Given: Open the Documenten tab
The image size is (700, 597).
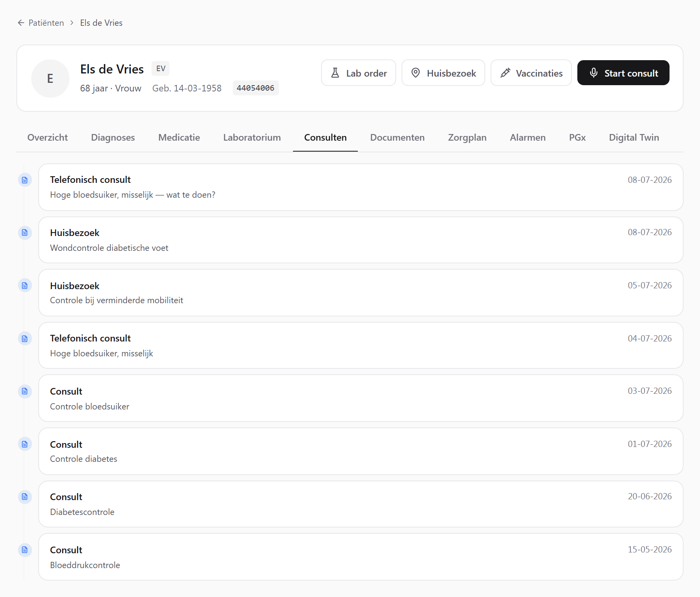Looking at the screenshot, I should coord(397,138).
